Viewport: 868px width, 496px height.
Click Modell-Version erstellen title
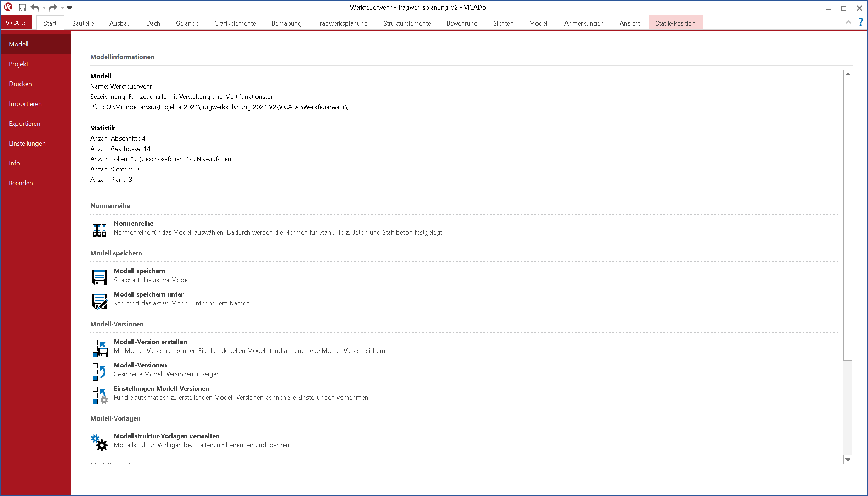pyautogui.click(x=150, y=342)
